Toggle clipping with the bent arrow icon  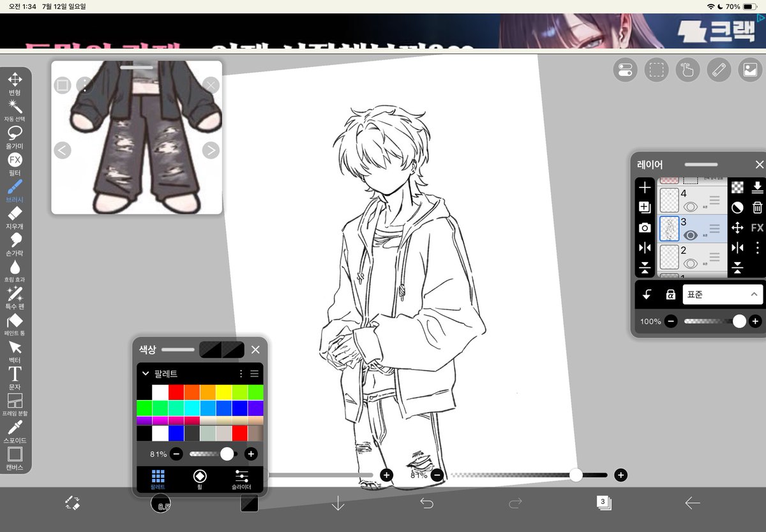click(x=647, y=294)
